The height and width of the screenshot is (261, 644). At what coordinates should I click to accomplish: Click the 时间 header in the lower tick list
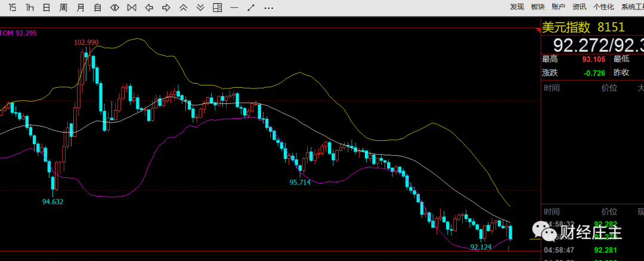(552, 211)
